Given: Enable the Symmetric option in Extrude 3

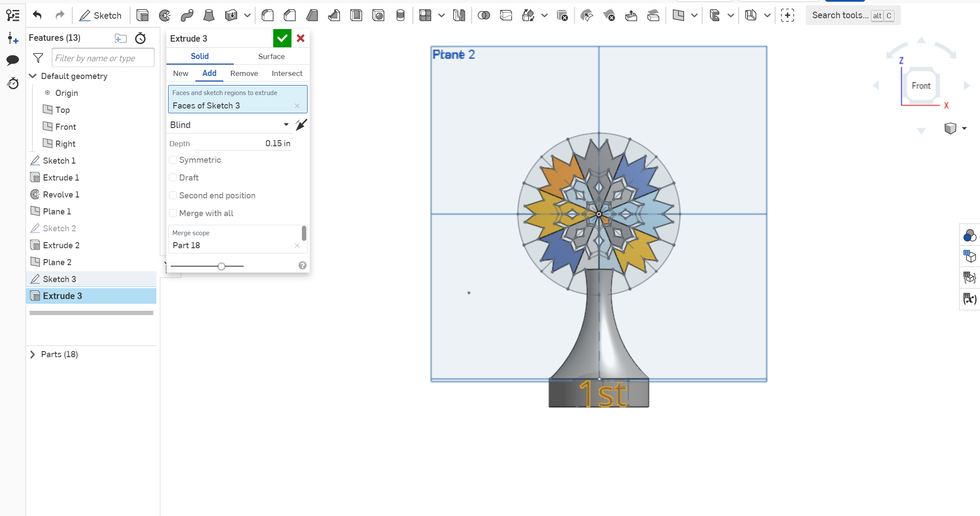Looking at the screenshot, I should 173,160.
